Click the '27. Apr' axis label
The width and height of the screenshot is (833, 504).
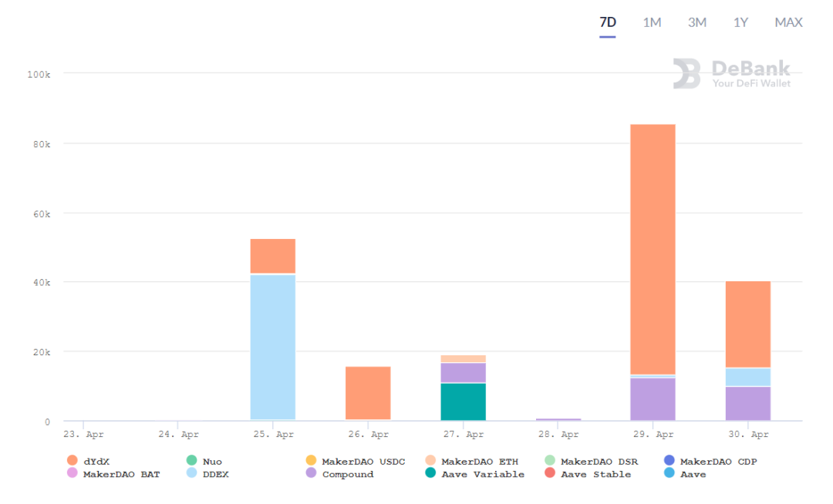pos(464,434)
